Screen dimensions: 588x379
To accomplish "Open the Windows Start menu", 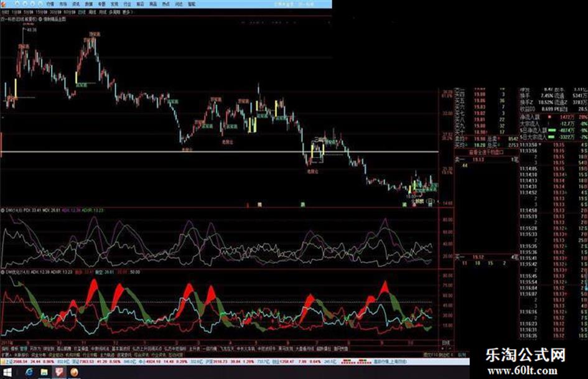I will [7, 372].
